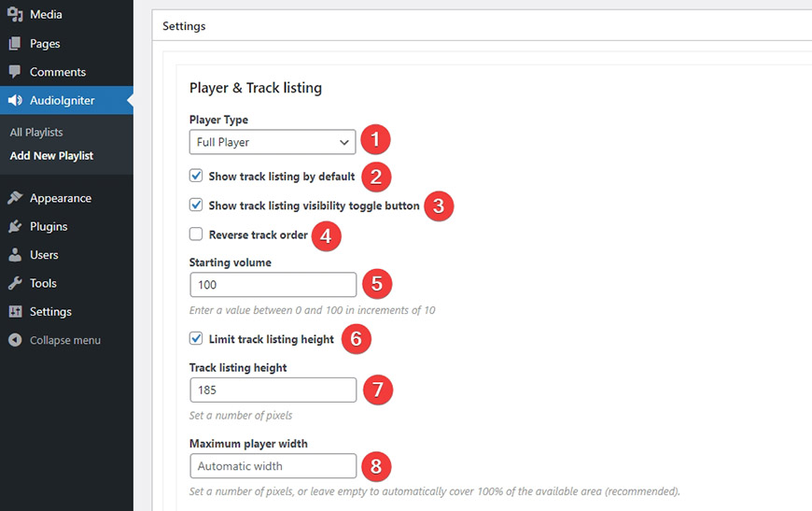Click the Plugins plug icon

pos(15,226)
